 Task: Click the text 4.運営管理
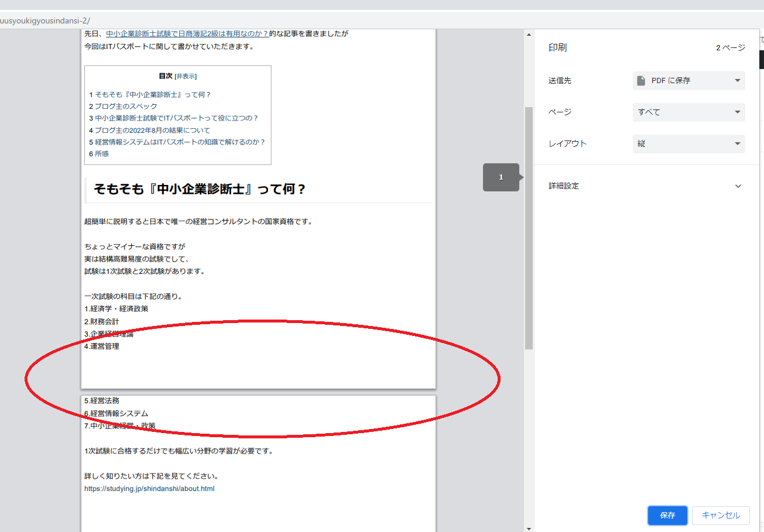pos(101,346)
